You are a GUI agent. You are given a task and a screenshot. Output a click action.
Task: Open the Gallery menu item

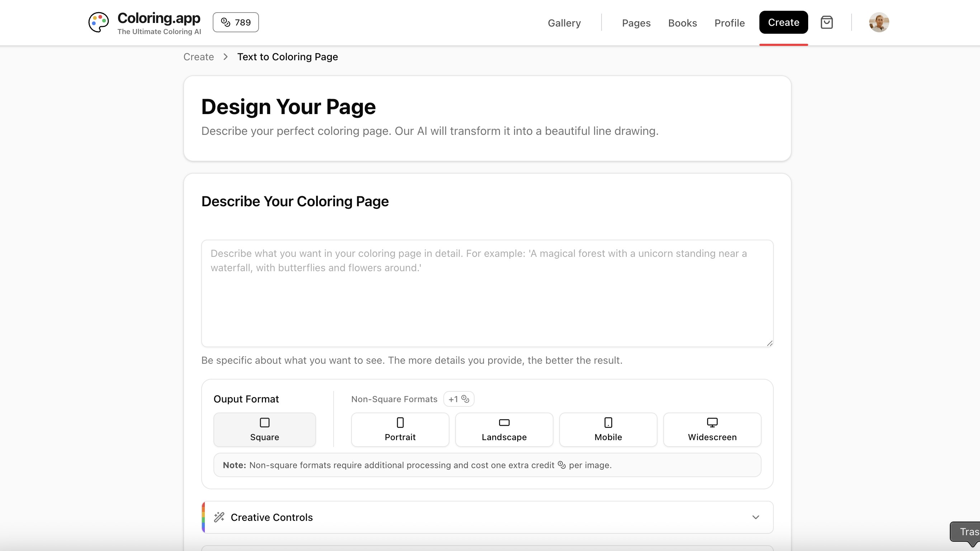[564, 23]
